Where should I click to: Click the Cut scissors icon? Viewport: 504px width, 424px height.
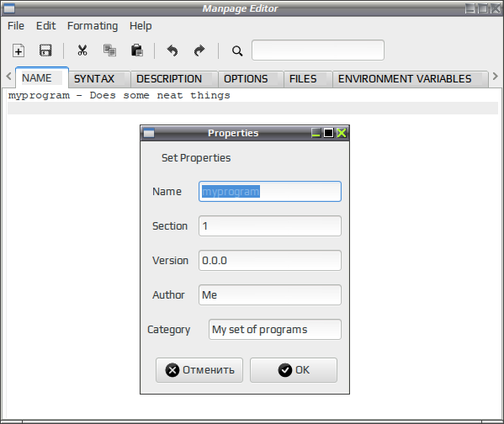point(82,50)
